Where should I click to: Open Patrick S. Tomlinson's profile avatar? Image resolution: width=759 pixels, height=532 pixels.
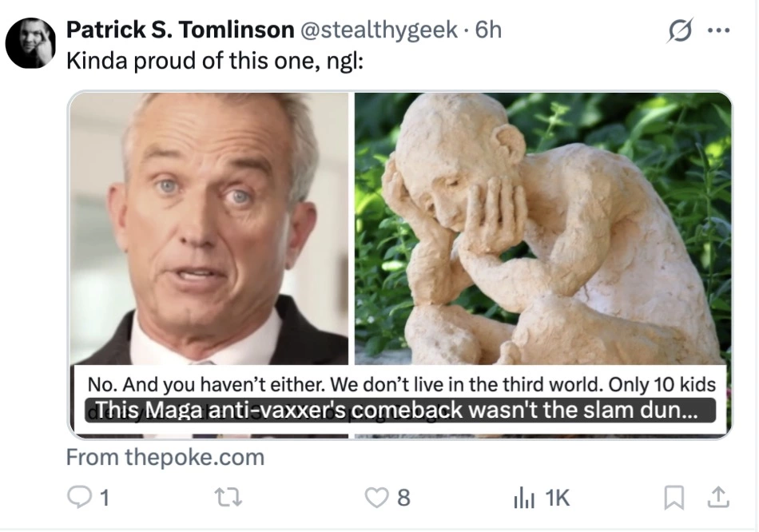[30, 43]
